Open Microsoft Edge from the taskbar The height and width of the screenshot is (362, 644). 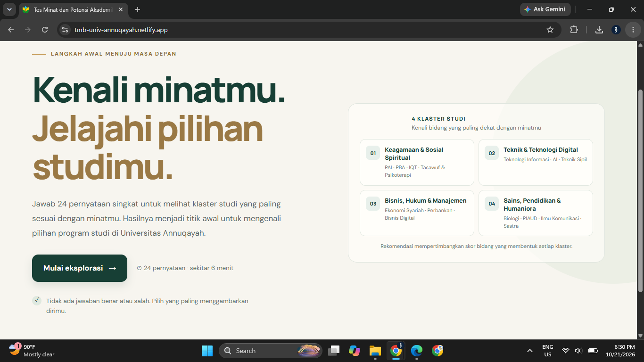[x=417, y=351]
